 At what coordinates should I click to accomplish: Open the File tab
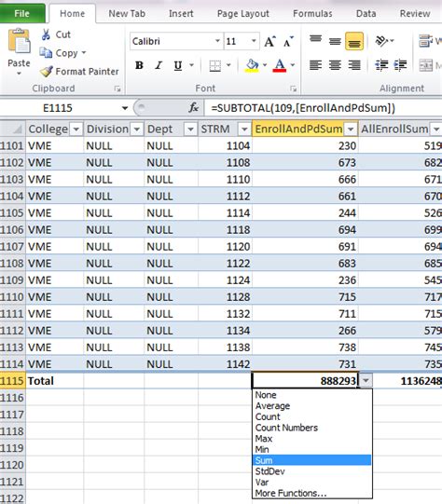click(21, 13)
